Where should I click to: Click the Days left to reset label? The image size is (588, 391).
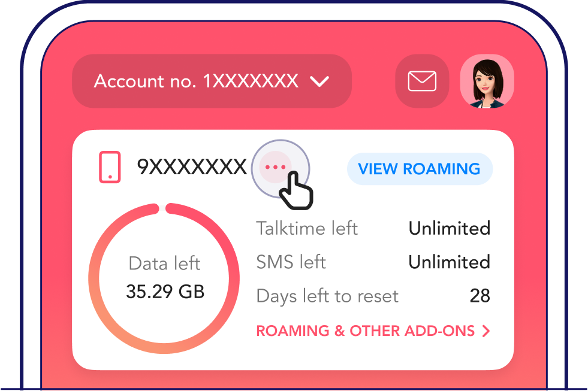[327, 296]
